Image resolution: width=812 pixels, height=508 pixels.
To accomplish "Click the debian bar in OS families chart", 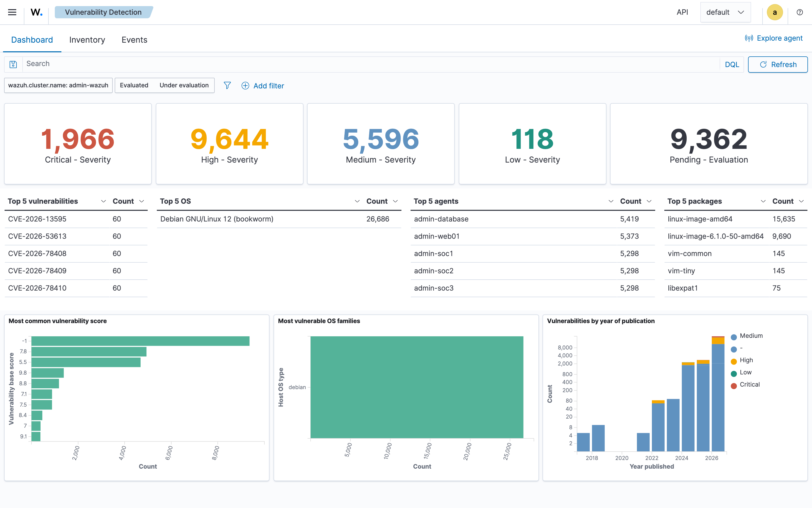I will point(417,387).
